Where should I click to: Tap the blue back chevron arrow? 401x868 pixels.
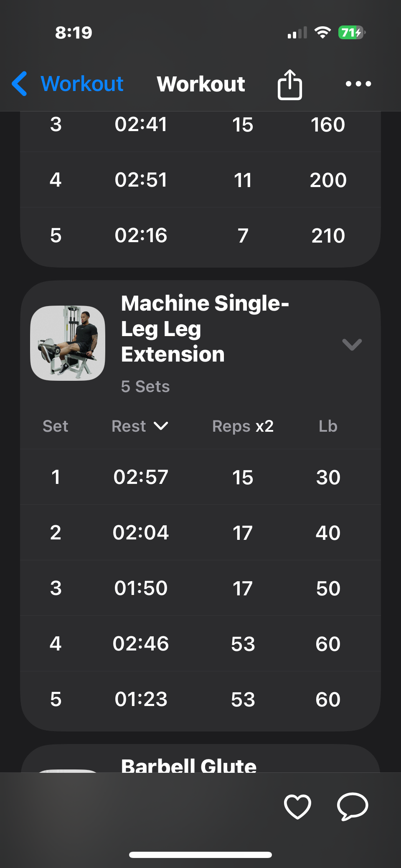(x=20, y=84)
